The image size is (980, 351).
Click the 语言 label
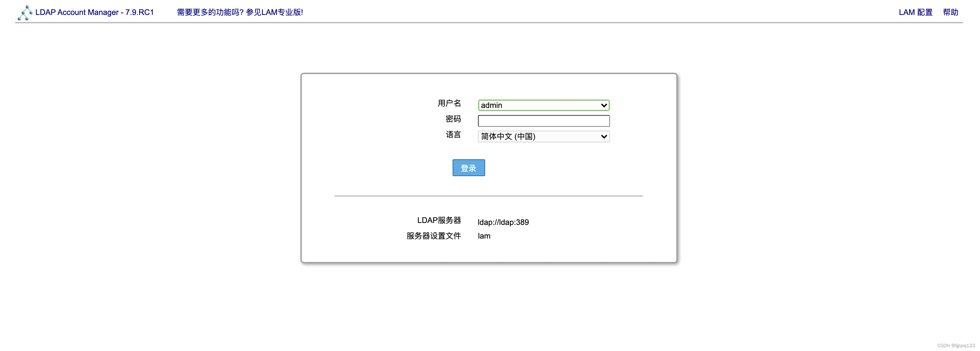[453, 135]
